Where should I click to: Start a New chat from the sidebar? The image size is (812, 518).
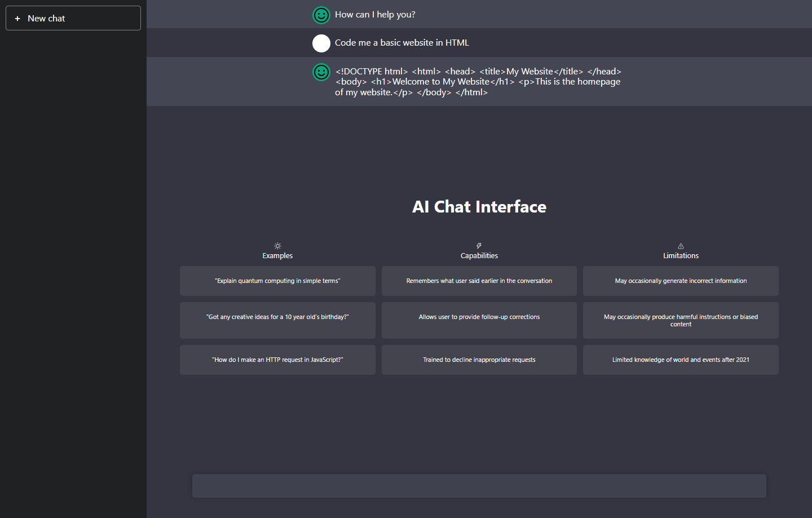[73, 18]
